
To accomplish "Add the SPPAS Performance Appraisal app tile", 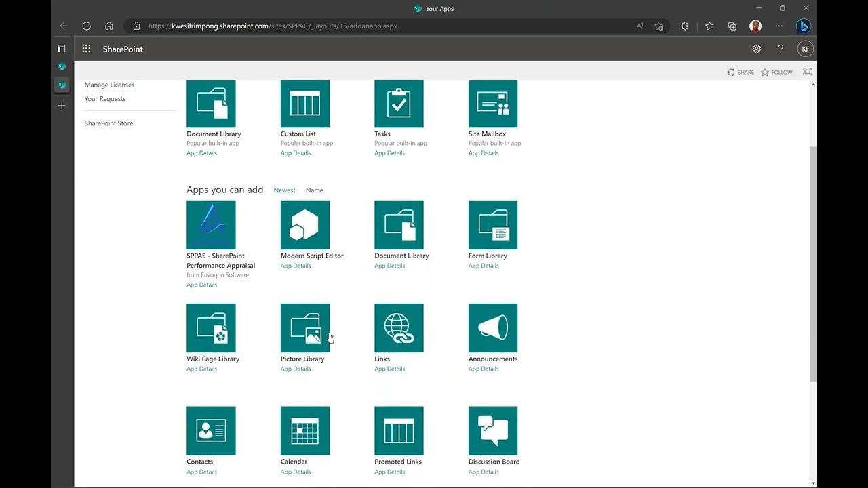I will point(211,225).
